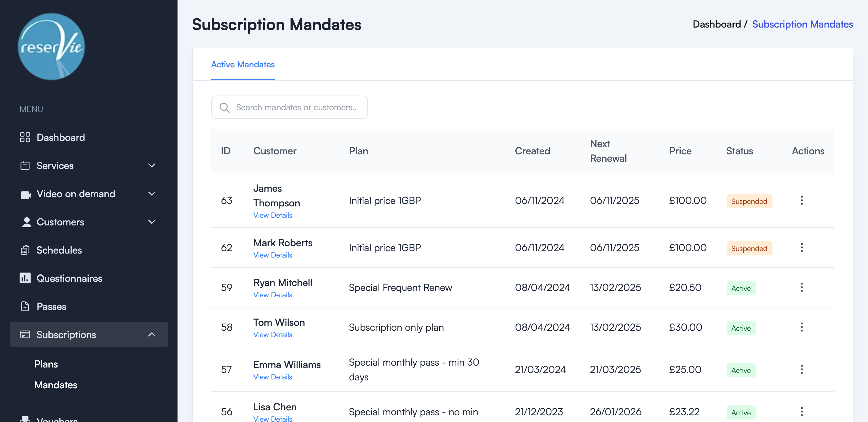View Details for James Thompson's mandate
The height and width of the screenshot is (422, 868).
coord(273,215)
